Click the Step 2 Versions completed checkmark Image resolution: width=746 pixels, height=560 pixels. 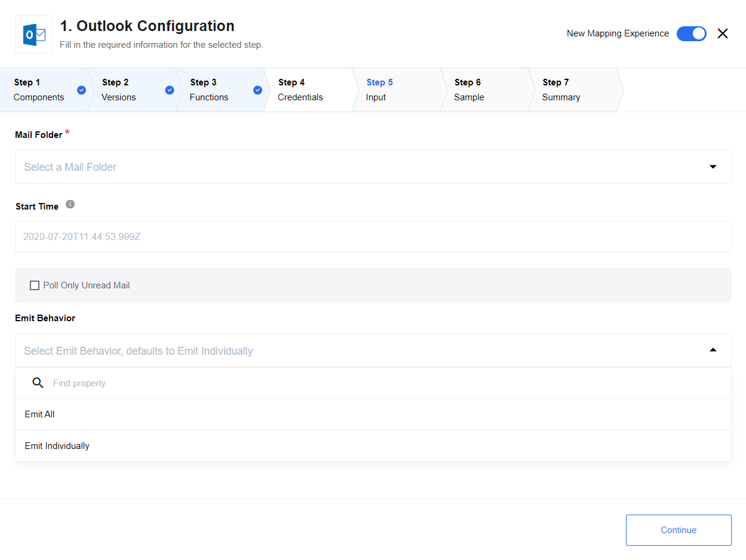(170, 90)
